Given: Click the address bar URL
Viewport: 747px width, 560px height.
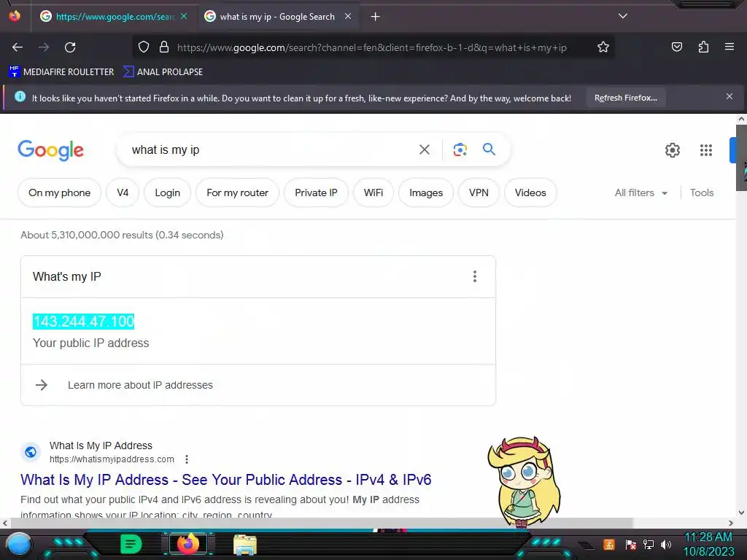Looking at the screenshot, I should tap(371, 47).
